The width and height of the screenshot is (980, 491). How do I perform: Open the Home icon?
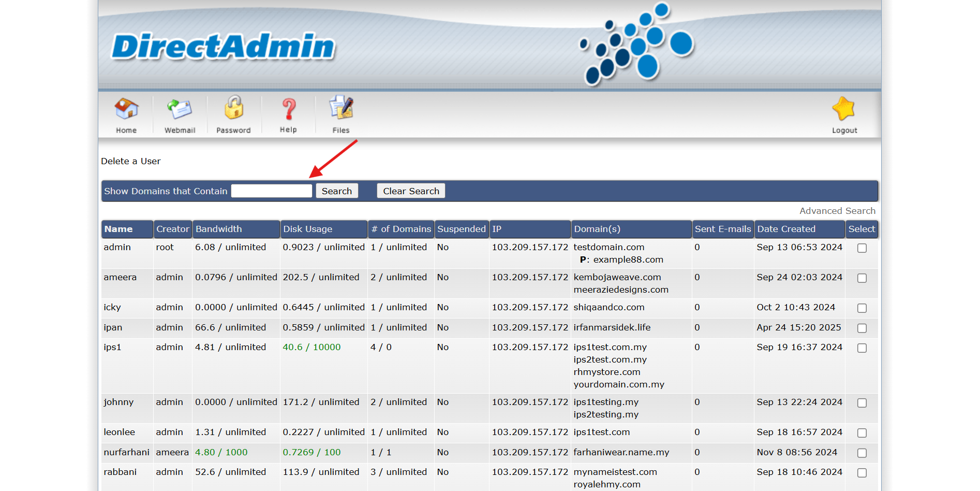click(x=126, y=115)
